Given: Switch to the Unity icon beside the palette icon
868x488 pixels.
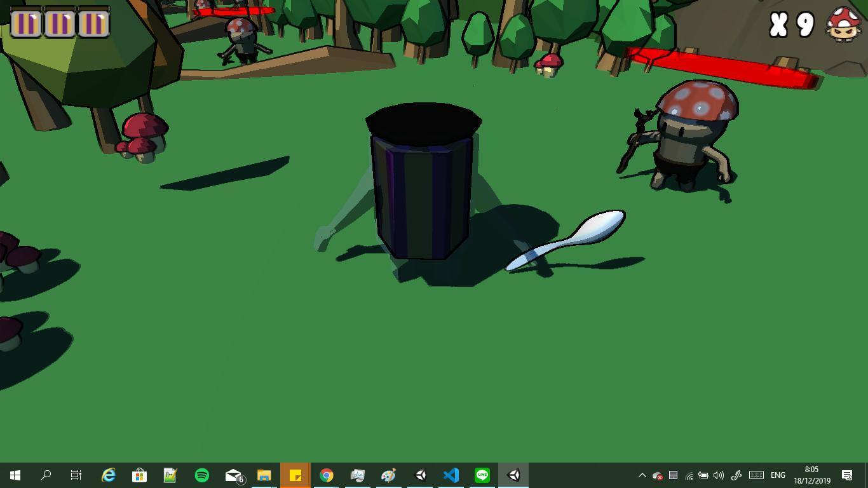Looking at the screenshot, I should pos(420,475).
